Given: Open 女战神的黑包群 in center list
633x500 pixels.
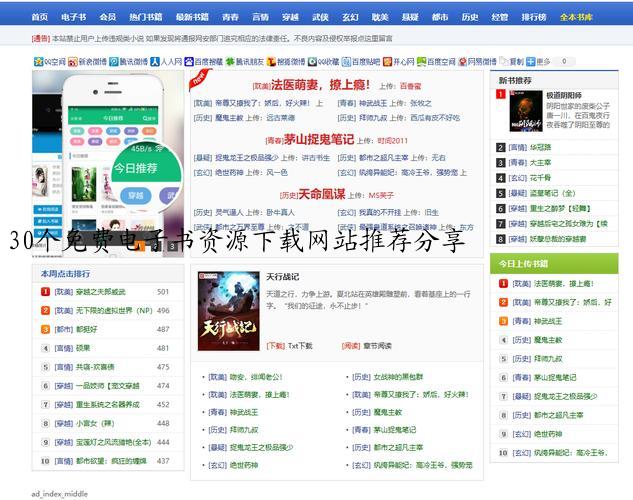Looking at the screenshot, I should point(398,377).
